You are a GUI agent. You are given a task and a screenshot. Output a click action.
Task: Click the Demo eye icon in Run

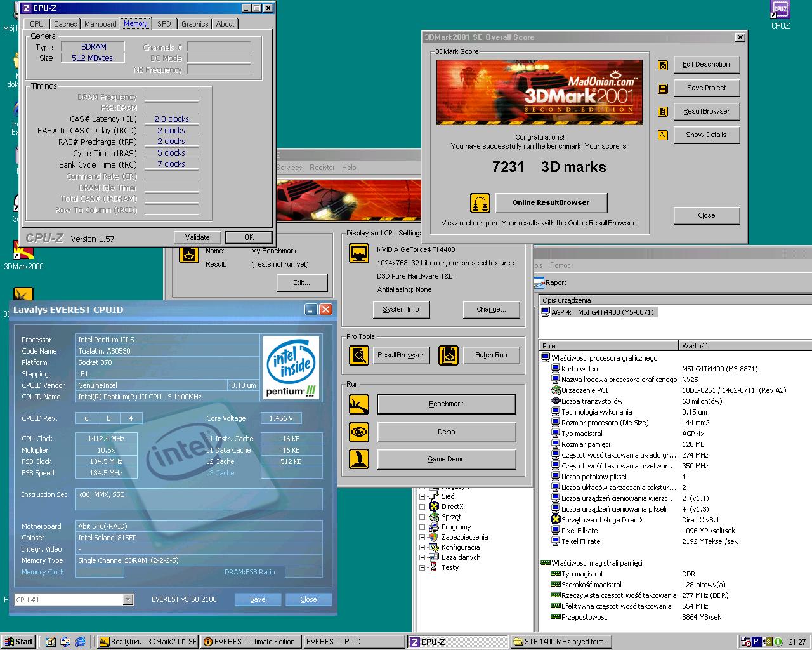[359, 432]
